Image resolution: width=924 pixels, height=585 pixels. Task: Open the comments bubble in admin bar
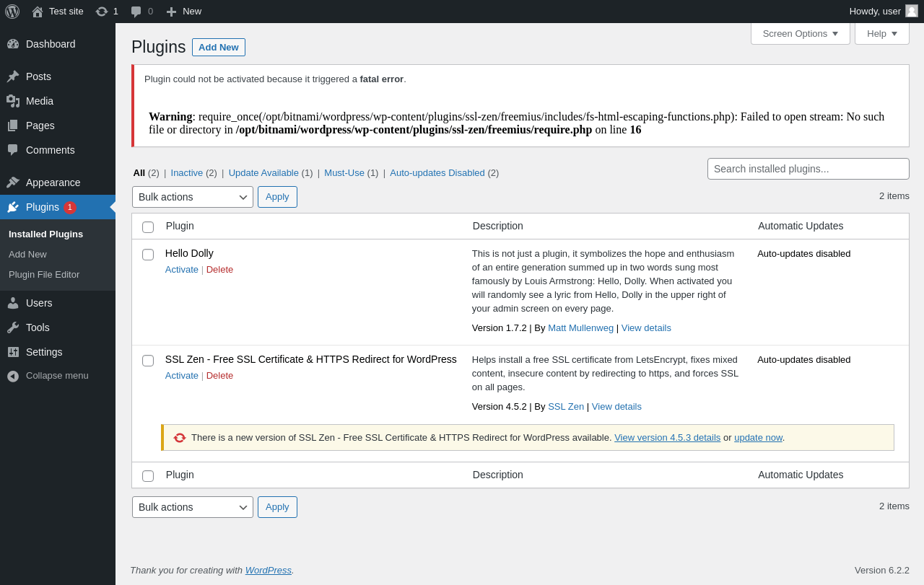coord(136,12)
